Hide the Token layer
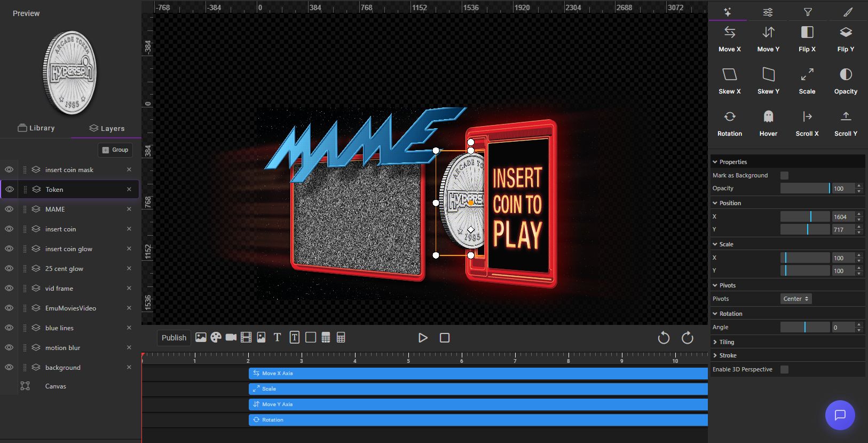 point(9,189)
